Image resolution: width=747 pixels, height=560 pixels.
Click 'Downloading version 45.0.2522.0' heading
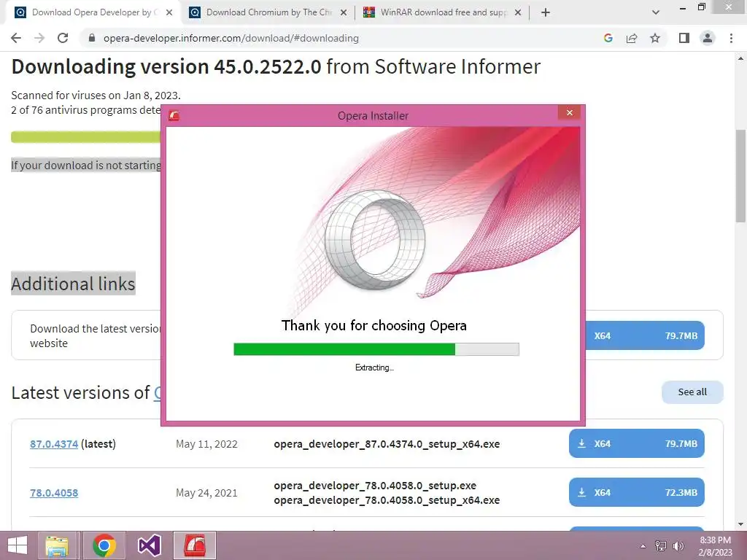166,66
